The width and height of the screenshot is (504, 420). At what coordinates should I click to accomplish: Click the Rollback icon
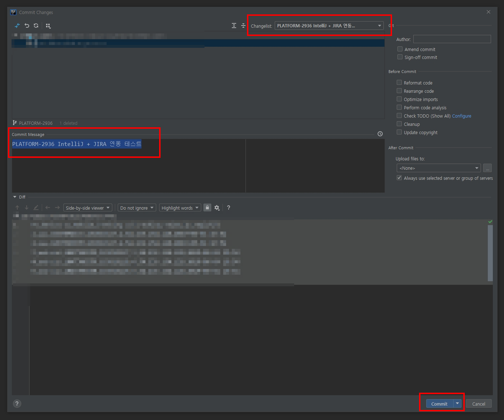(27, 26)
